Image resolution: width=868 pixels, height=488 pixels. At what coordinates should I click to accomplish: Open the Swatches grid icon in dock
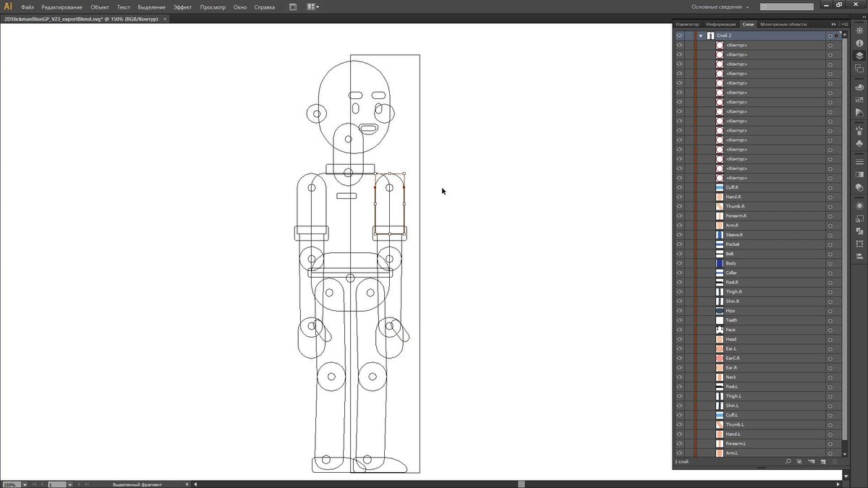pos(859,100)
